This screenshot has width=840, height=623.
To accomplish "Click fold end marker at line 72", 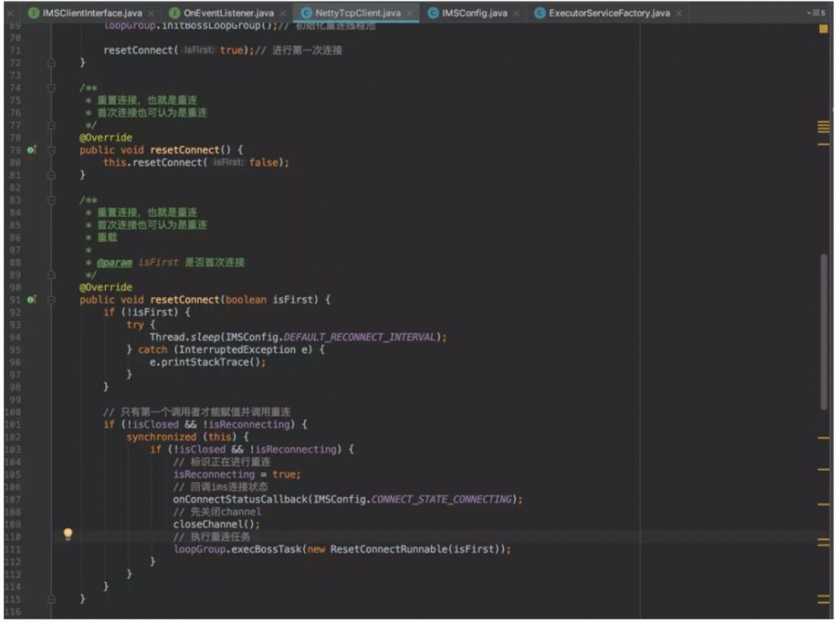I will [x=51, y=63].
